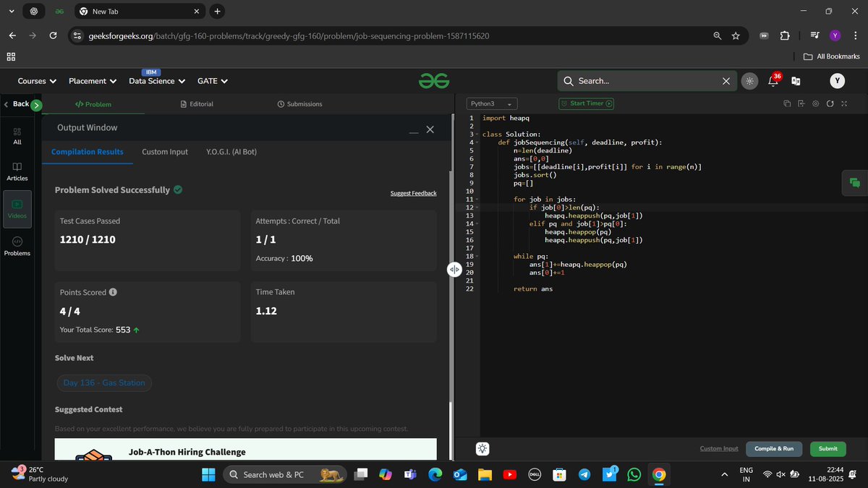Screen dimensions: 868x488
Task: Click the Points Scored info icon
Action: pyautogui.click(x=113, y=293)
